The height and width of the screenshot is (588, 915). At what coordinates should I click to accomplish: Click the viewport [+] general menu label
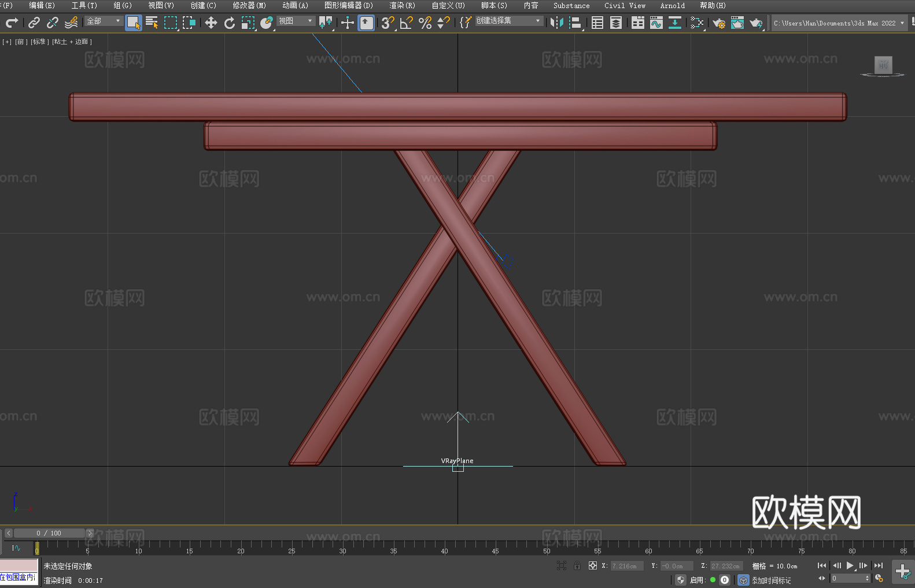7,42
